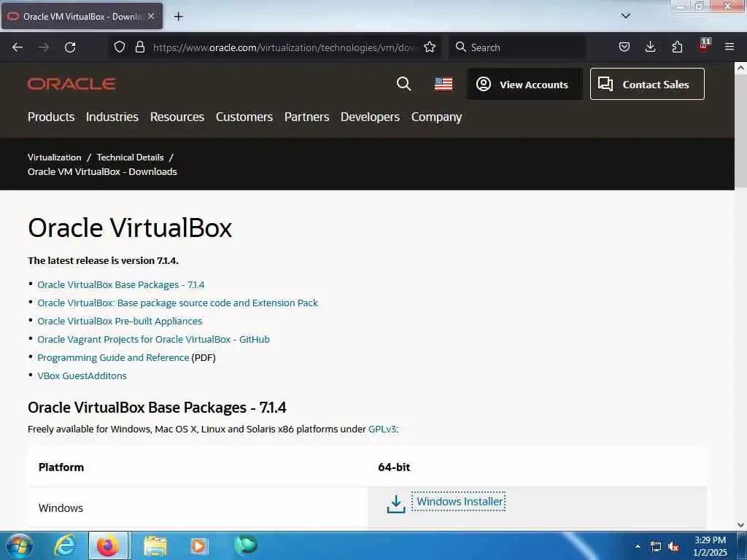Close the Oracle VM VirtualBox tab
This screenshot has height=560, width=747.
(151, 16)
